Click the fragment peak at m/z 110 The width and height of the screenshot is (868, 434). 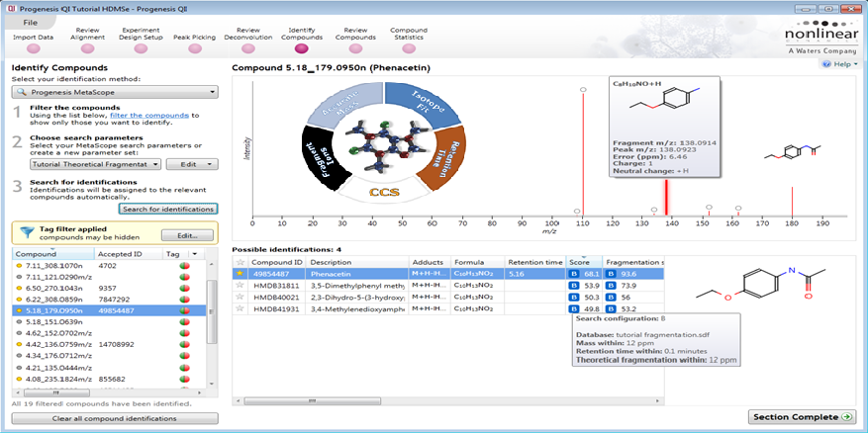pyautogui.click(x=583, y=152)
